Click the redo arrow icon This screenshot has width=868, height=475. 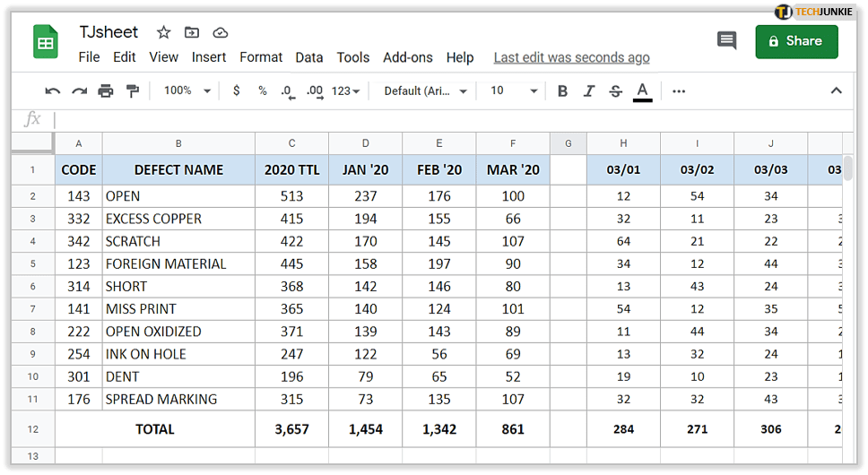tap(80, 91)
